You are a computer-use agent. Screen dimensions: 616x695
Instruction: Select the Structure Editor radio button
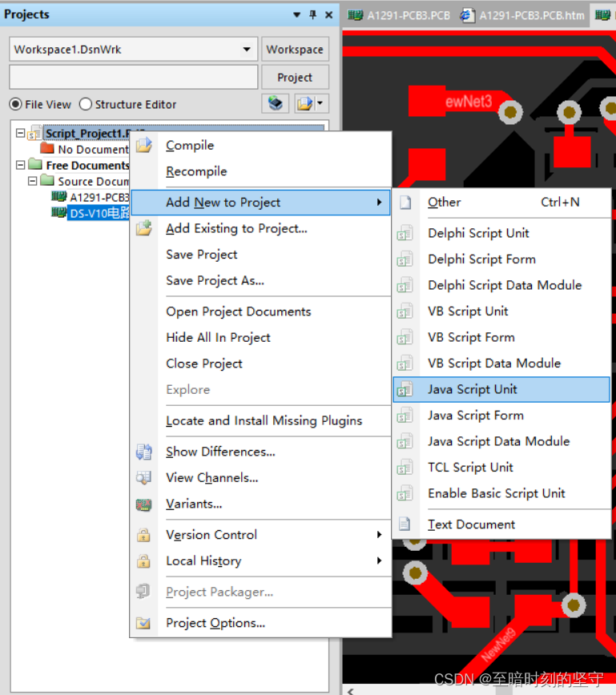click(x=86, y=104)
